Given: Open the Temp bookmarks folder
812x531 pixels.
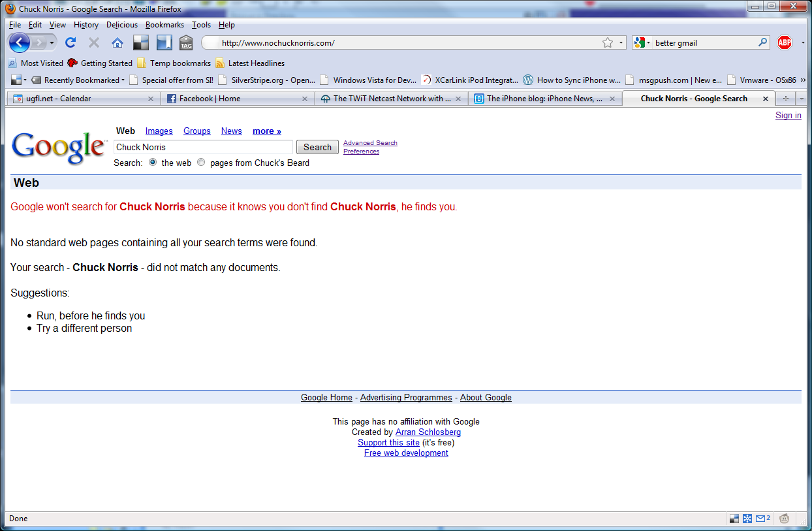Looking at the screenshot, I should coord(174,63).
